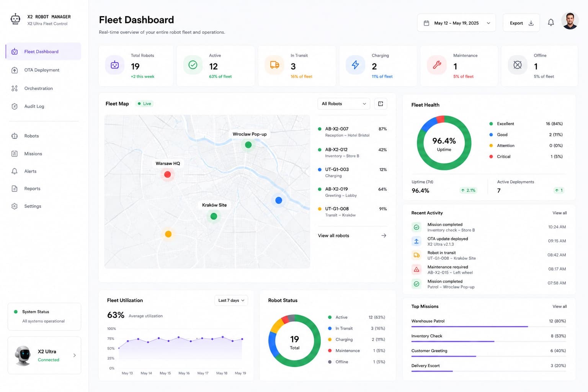Open the May 12 – May 19 date range dropdown
The width and height of the screenshot is (588, 392).
pyautogui.click(x=456, y=23)
